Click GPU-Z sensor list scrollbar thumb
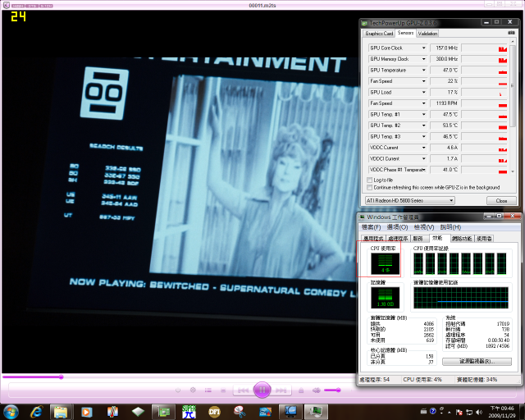Screen dimensions: 525x420 (513, 86)
